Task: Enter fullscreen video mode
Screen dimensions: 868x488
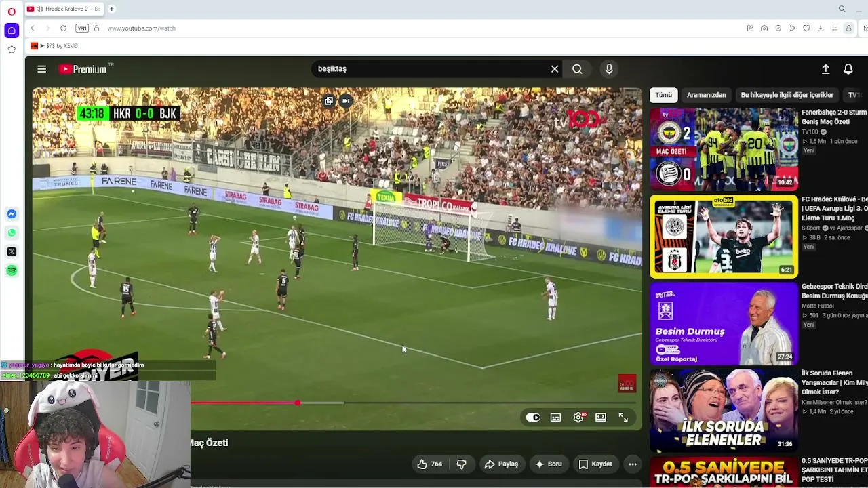Action: pyautogui.click(x=623, y=418)
